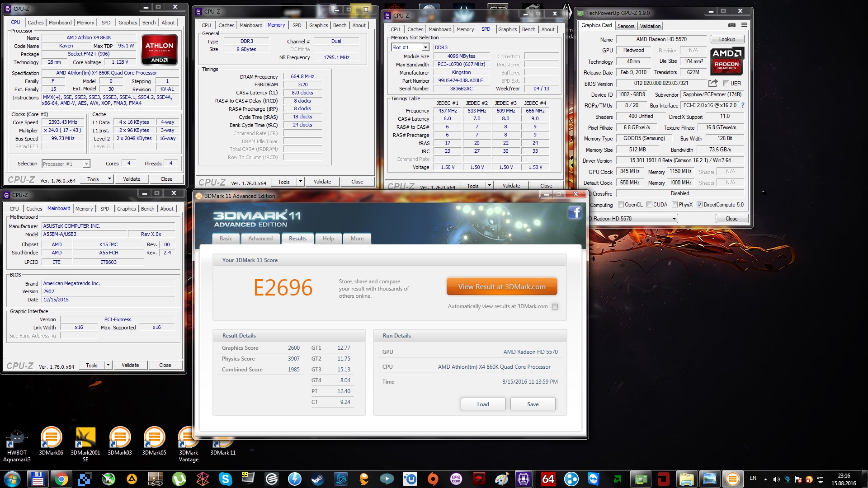
Task: Open TeamViewer from the taskbar
Action: (x=594, y=479)
